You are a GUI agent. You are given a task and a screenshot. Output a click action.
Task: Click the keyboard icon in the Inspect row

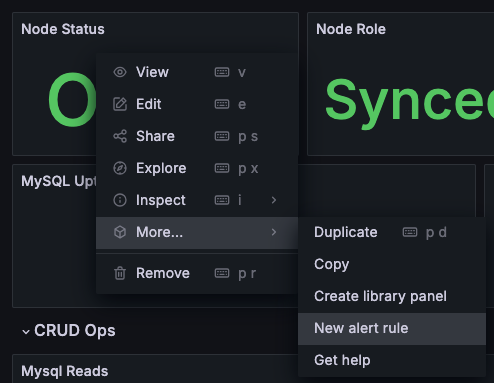coord(222,200)
